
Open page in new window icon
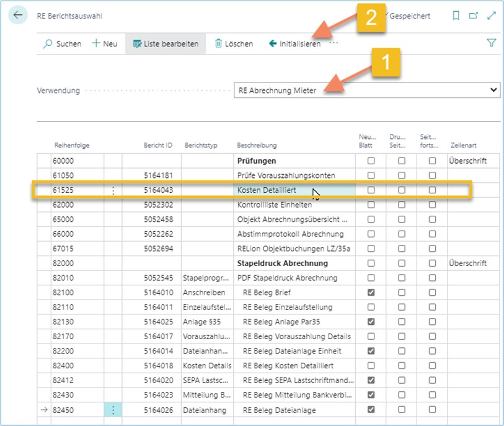pyautogui.click(x=474, y=16)
